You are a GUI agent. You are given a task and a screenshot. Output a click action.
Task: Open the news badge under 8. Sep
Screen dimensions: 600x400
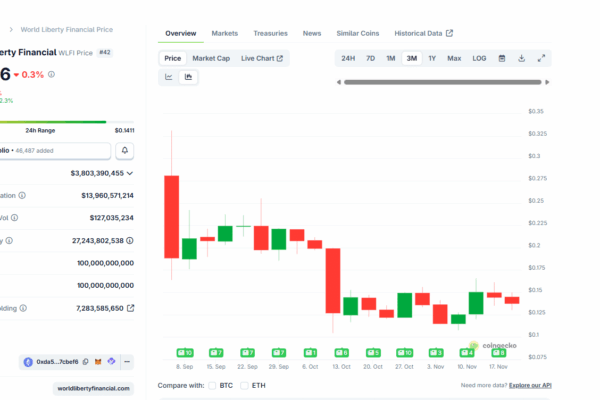click(x=184, y=352)
